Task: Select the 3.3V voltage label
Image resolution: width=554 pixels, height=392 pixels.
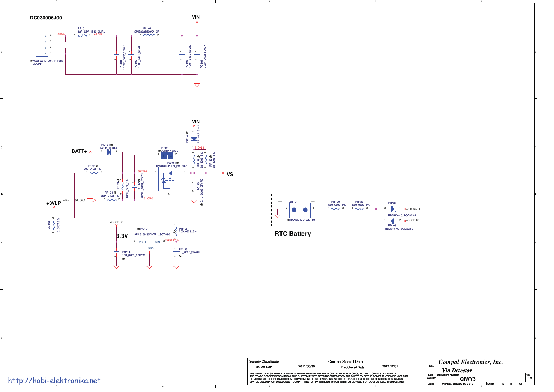Action: tap(122, 236)
